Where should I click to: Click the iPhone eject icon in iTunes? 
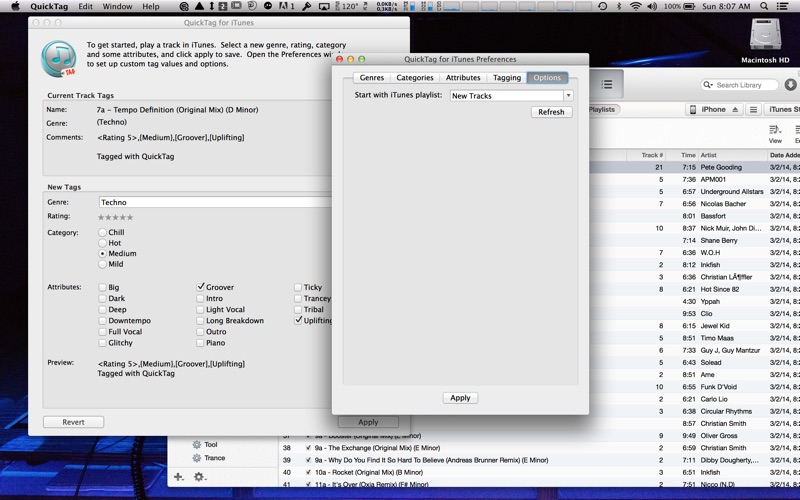pyautogui.click(x=735, y=110)
